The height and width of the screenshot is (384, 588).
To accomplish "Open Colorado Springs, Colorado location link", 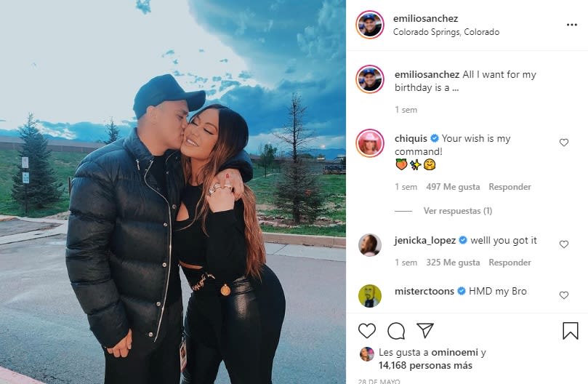I will 446,32.
